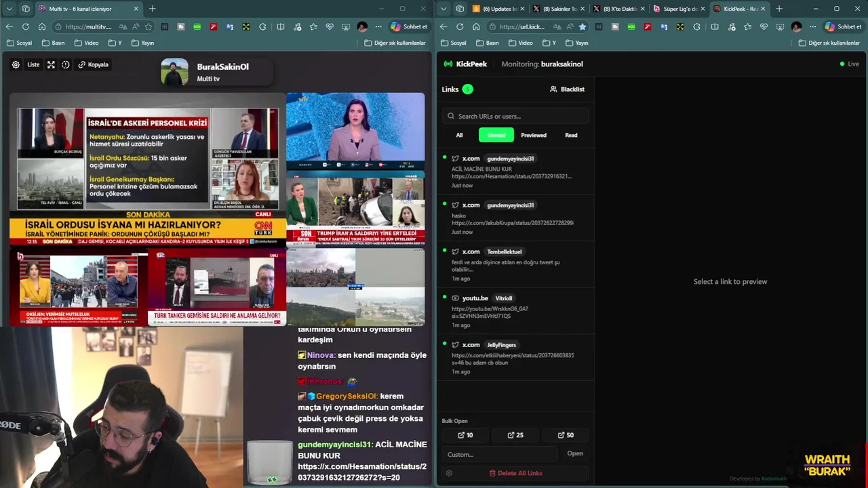
Task: Open the ACİL MACİNE BUNU KUR link
Action: (x=515, y=171)
